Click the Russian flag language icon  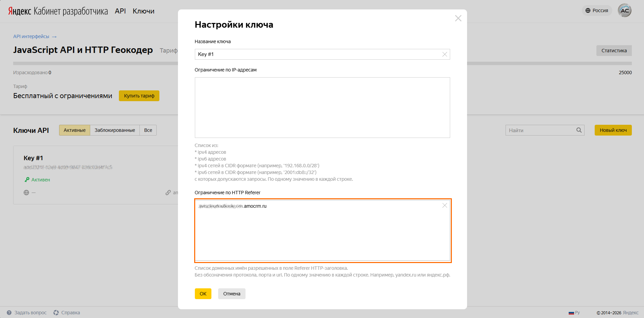tap(571, 313)
